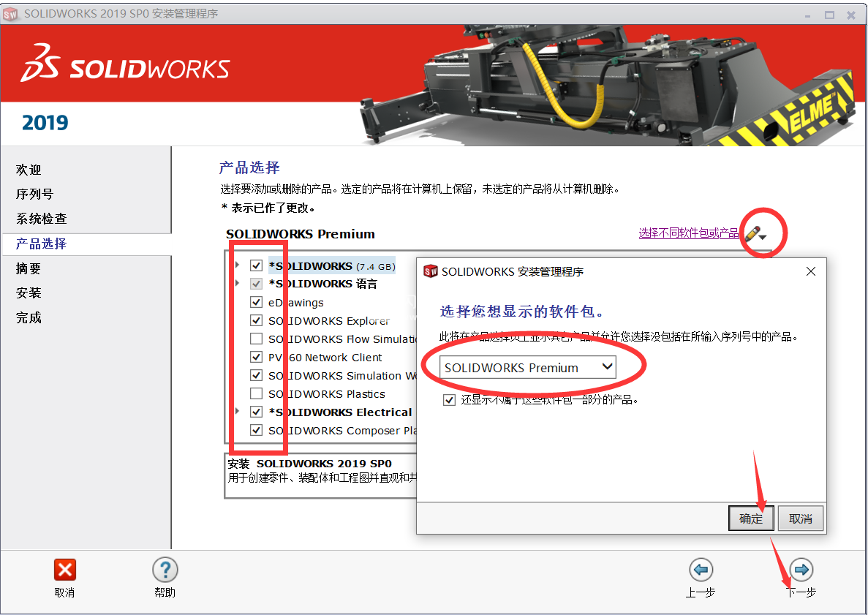Expand the SOLIDWORKS 语言 tree node
Screen dimensions: 868x615
238,284
